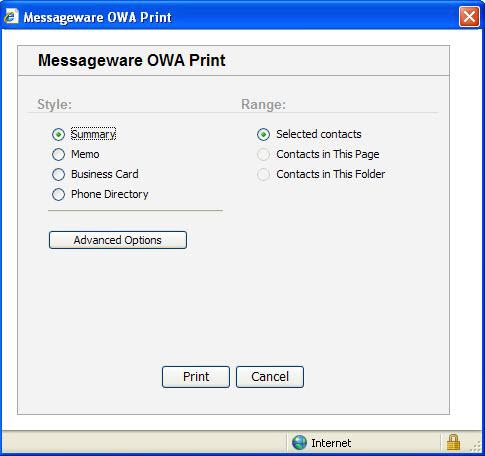This screenshot has width=485, height=456.
Task: Click the Internet zone globe icon
Action: [x=299, y=443]
